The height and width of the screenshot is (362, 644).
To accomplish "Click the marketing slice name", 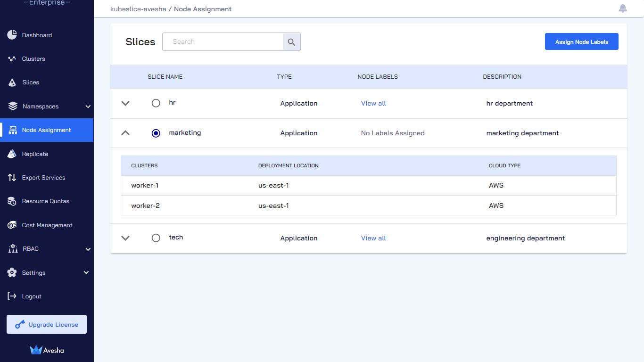I will (185, 133).
